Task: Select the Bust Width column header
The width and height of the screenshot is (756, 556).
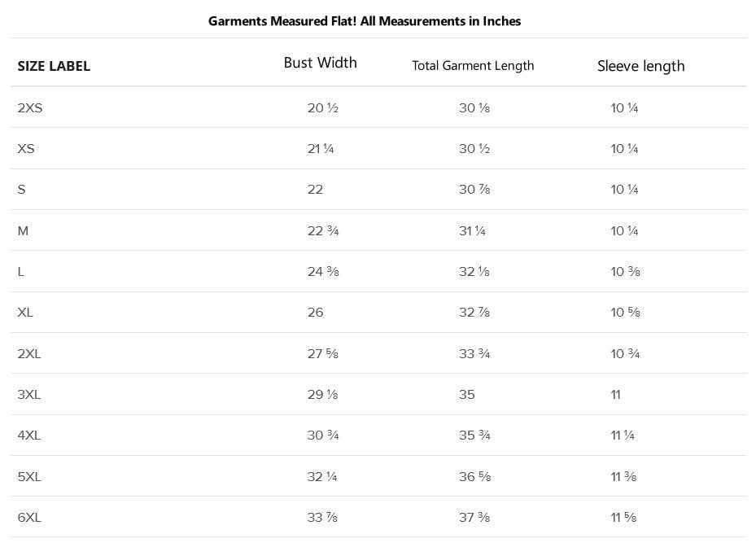Action: (x=320, y=63)
